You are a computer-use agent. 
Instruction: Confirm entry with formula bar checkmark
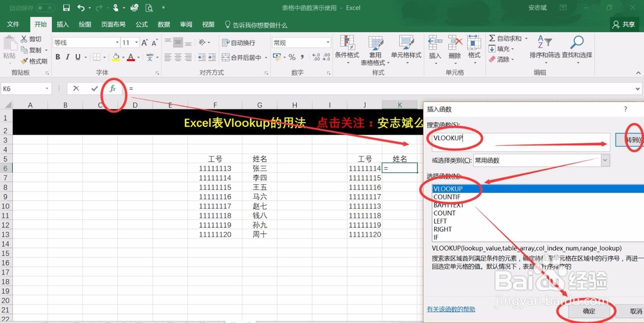point(95,88)
